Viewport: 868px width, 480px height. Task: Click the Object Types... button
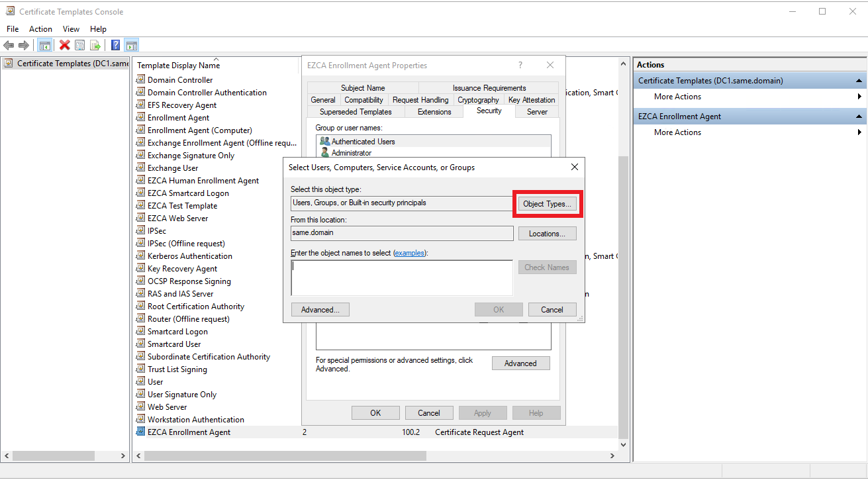pyautogui.click(x=547, y=204)
